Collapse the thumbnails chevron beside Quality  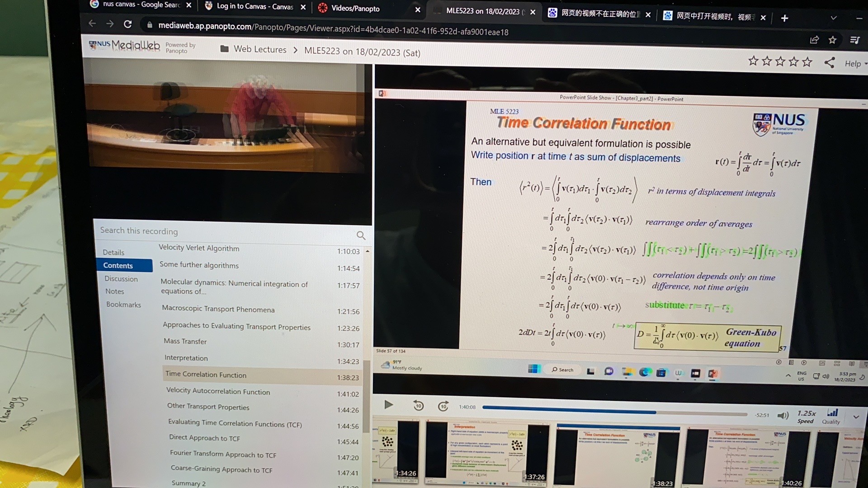(856, 417)
